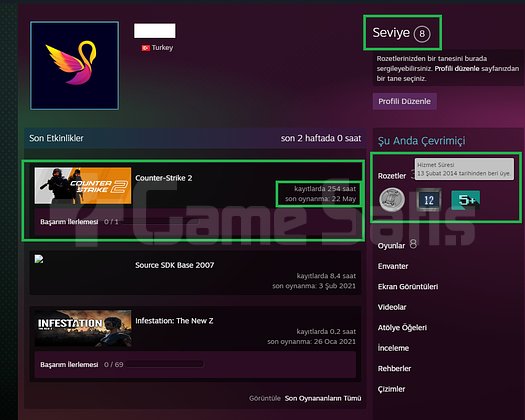The image size is (525, 420).
Task: Open the Infestation game banner image
Action: pos(83,328)
